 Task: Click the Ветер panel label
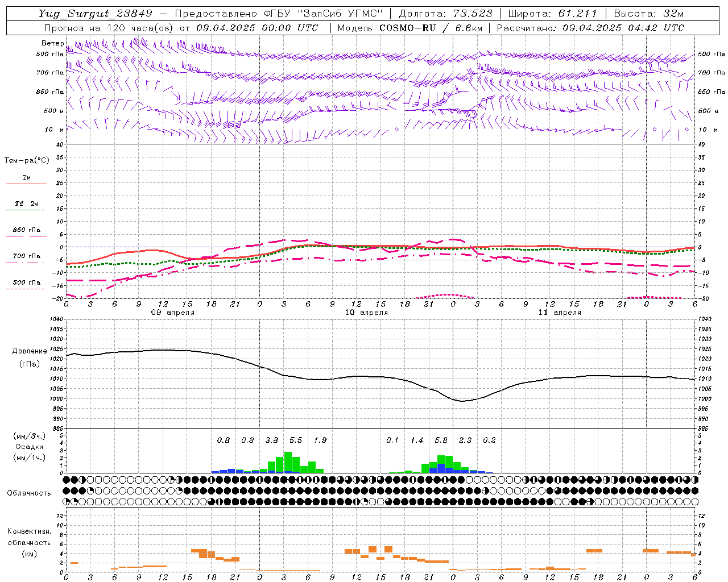(x=52, y=43)
